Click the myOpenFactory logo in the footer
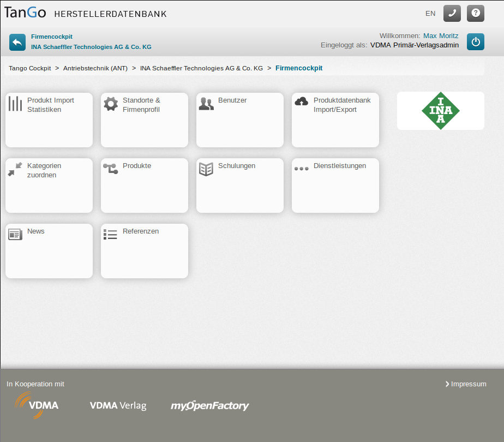The image size is (504, 442). point(209,405)
